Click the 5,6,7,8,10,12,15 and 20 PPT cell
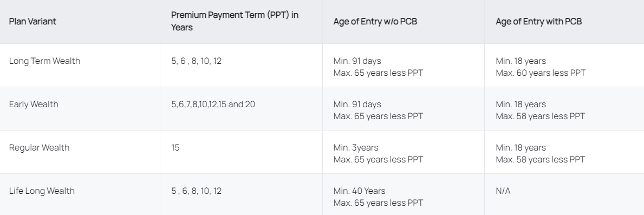The height and width of the screenshot is (215, 644). pos(213,104)
